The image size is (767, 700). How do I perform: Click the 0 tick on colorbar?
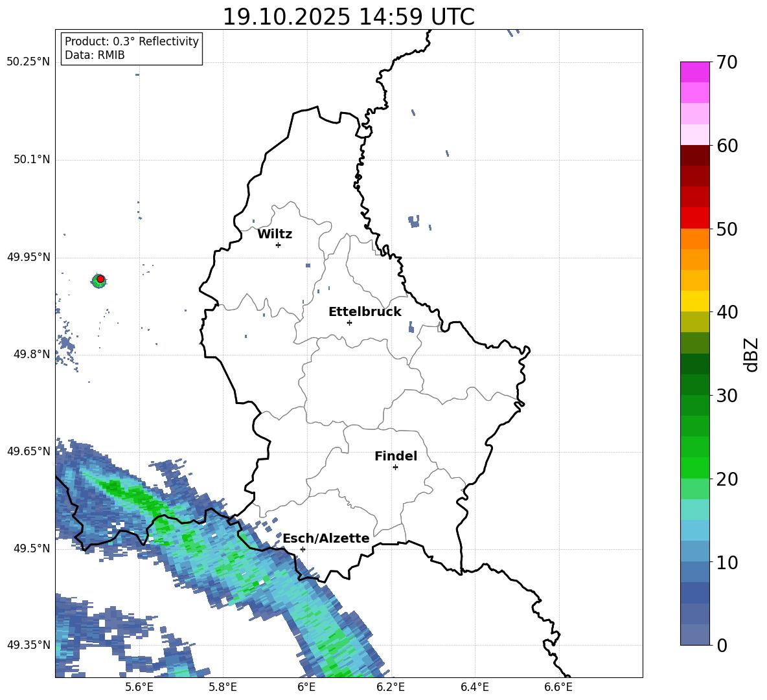(722, 645)
